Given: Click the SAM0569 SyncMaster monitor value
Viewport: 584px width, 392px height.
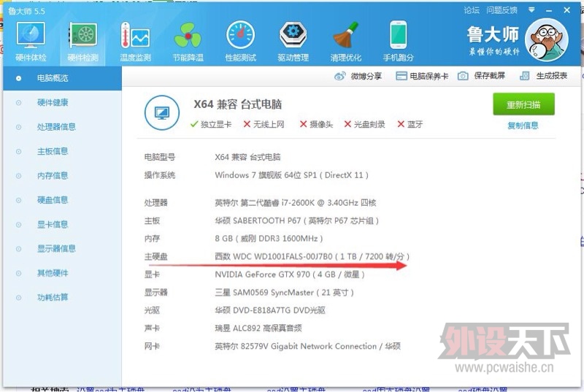Looking at the screenshot, I should (x=284, y=293).
